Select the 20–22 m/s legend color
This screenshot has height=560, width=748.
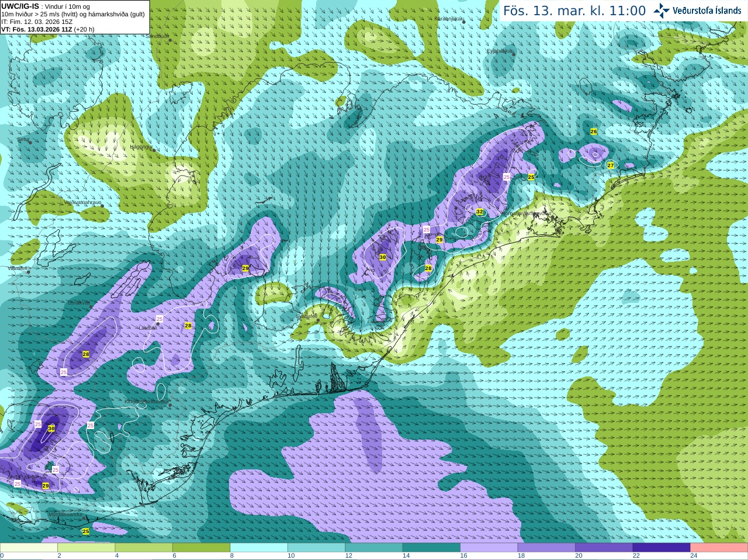tap(604, 548)
